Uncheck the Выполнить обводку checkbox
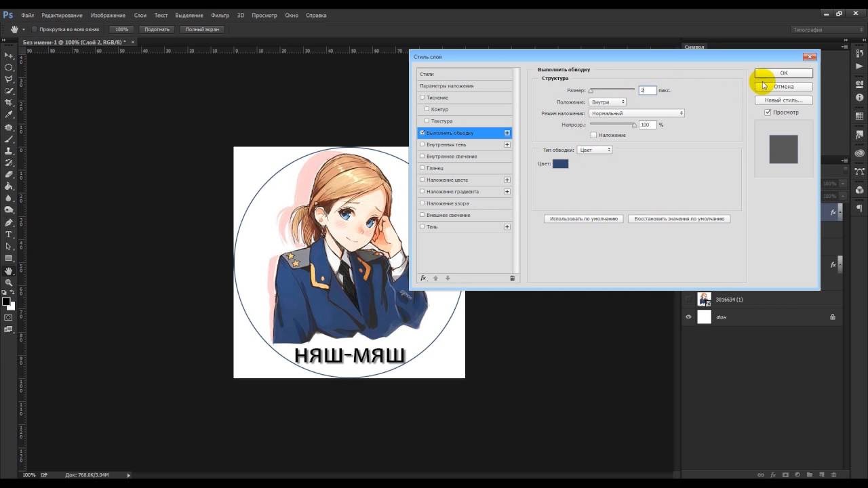This screenshot has width=868, height=488. (x=422, y=133)
